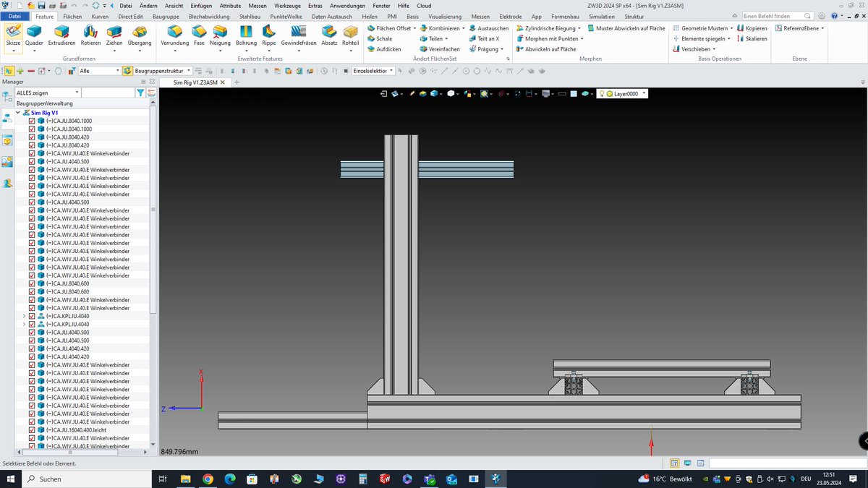Select the Fase chamfer tool
Screen dimensions: 868x488
click(199, 35)
